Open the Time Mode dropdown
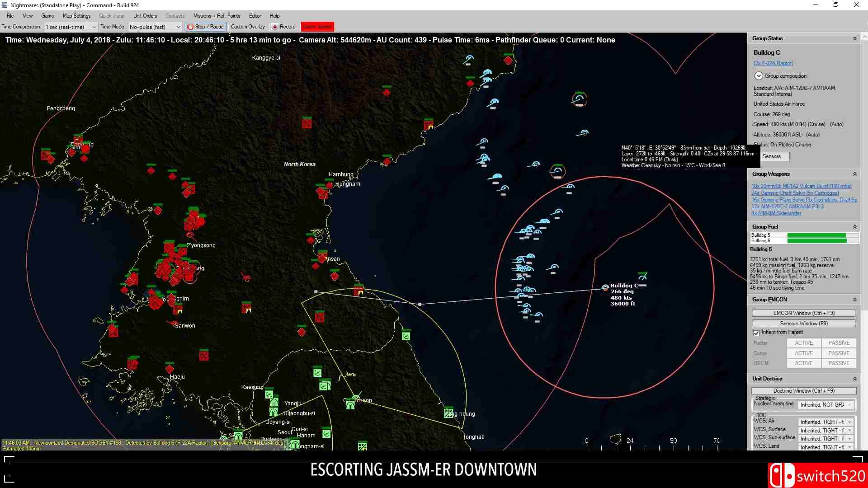The height and width of the screenshot is (488, 868). click(x=178, y=27)
